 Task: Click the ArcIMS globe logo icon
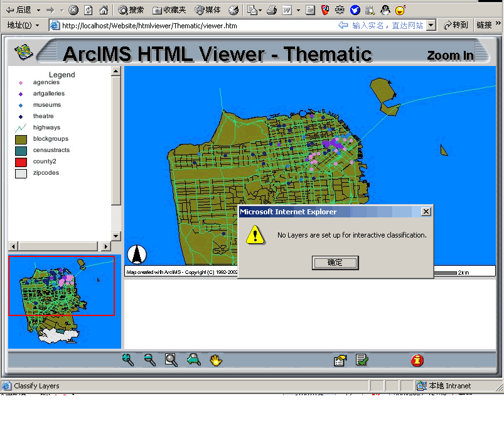point(24,52)
